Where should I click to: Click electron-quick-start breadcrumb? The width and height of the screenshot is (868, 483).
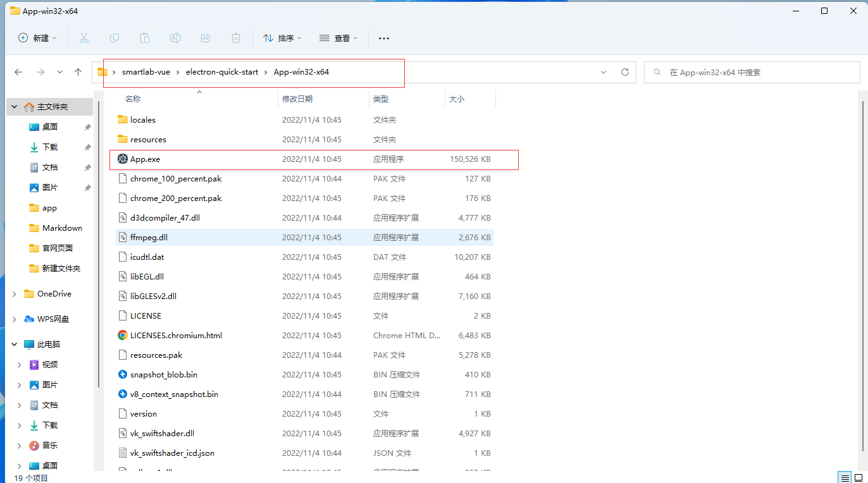point(222,72)
